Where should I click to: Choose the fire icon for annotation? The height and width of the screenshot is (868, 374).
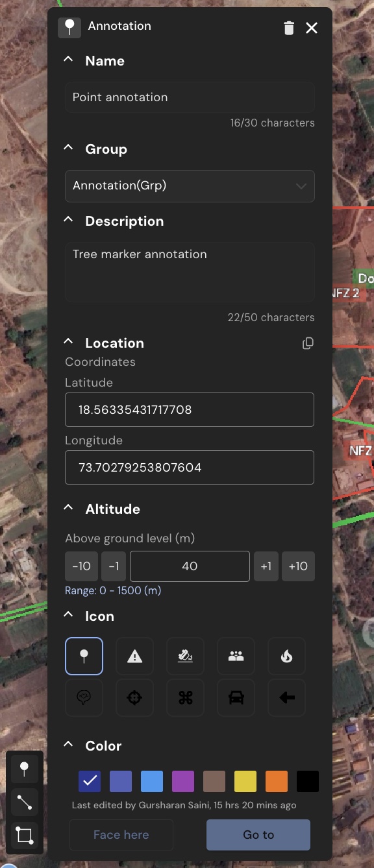286,657
